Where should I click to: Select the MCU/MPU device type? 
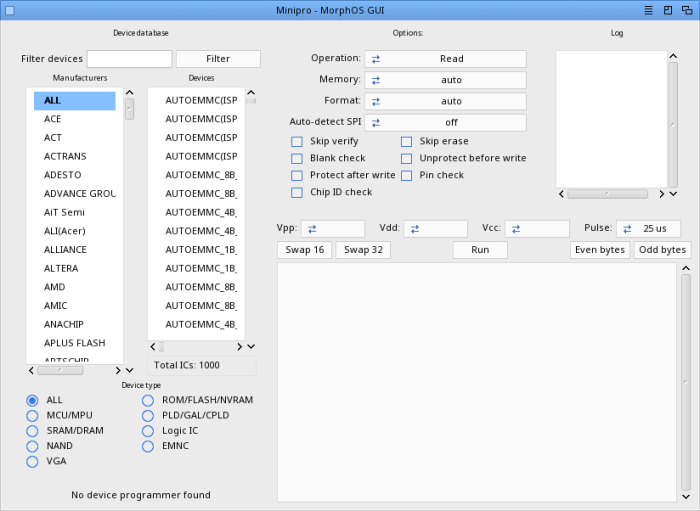click(32, 415)
